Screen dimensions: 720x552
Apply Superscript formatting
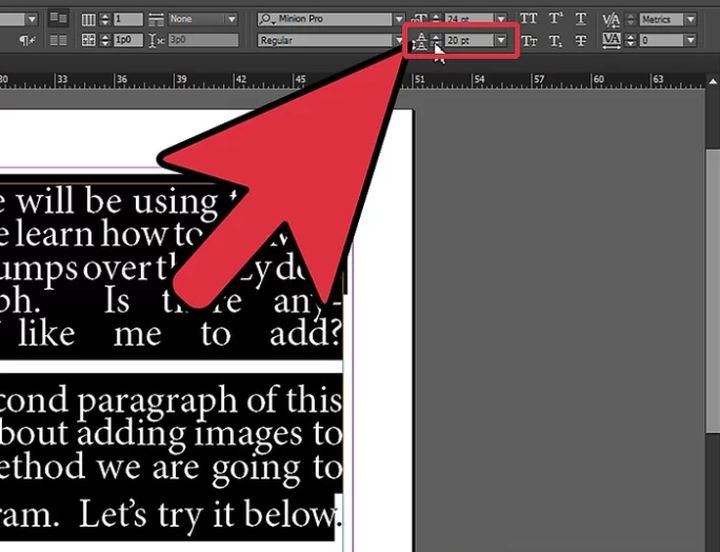coord(555,19)
